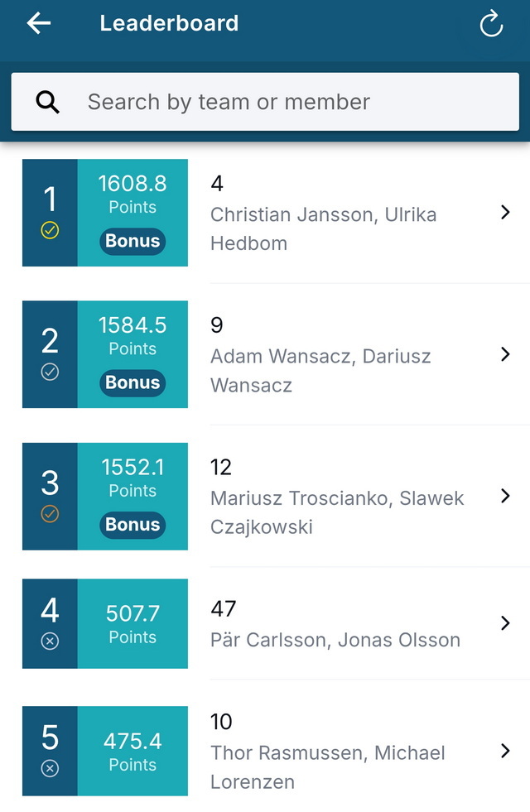
Task: Open details chevron for team 9
Action: point(506,354)
